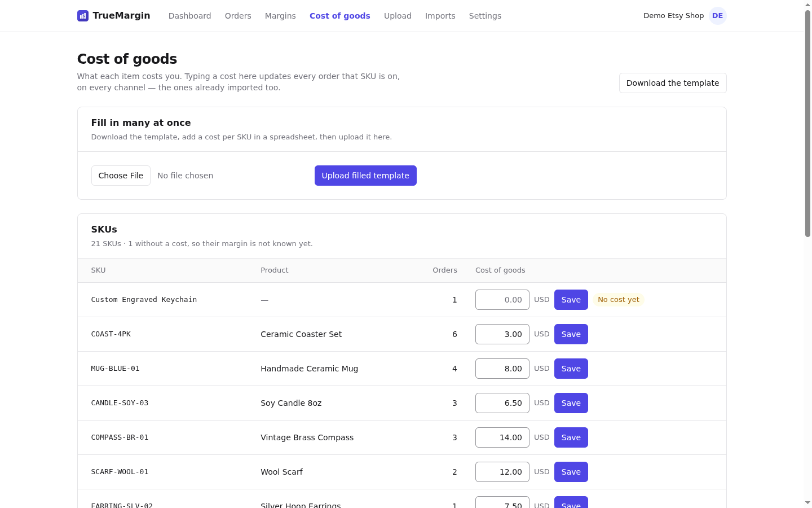Click the Demo Etsy Shop name
Screen dimensions: 812x508
(x=674, y=16)
